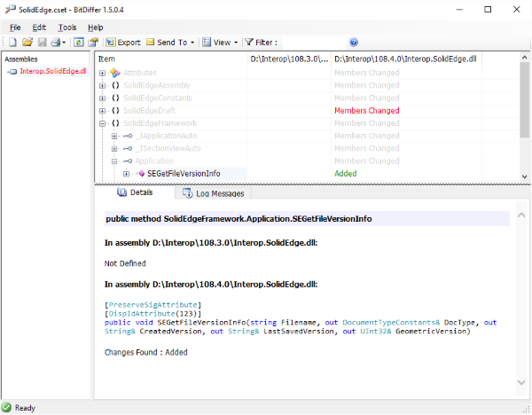
Task: Click the Print icon in toolbar
Action: click(x=56, y=43)
